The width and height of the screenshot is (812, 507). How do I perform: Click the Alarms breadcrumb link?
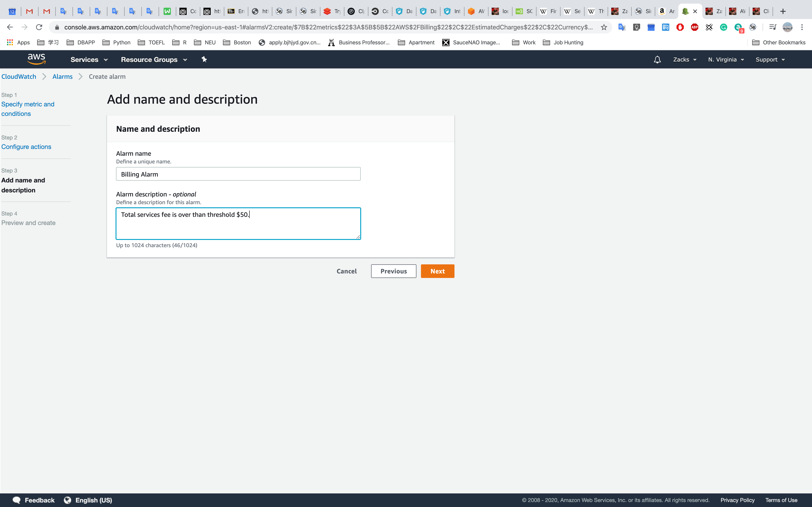62,77
